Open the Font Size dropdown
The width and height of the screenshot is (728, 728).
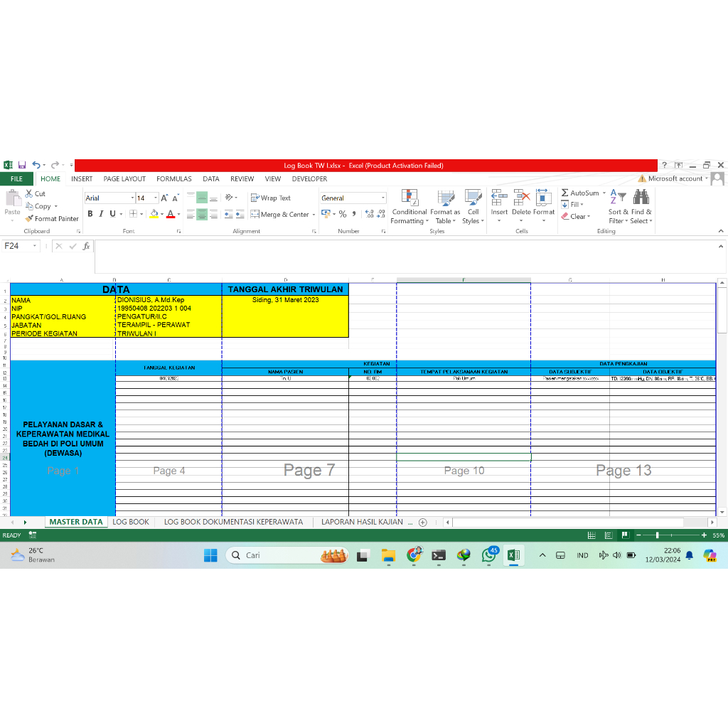tap(154, 198)
